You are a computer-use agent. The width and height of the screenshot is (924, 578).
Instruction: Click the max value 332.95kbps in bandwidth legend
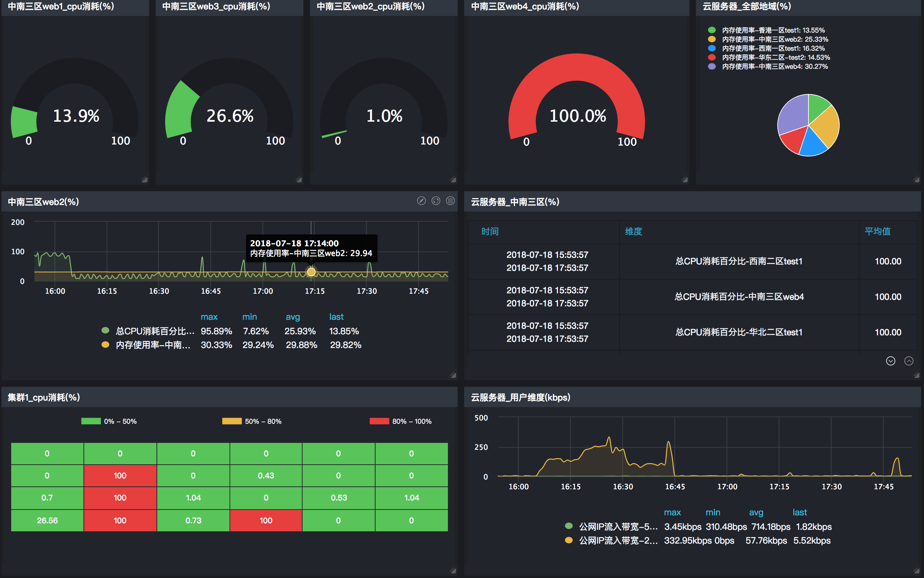688,541
